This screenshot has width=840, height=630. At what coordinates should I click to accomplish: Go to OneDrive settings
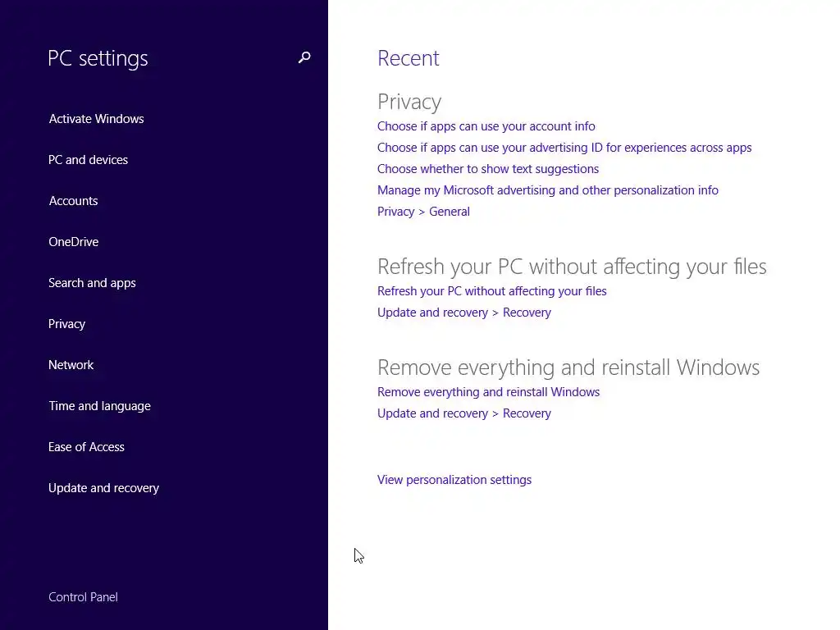(73, 242)
